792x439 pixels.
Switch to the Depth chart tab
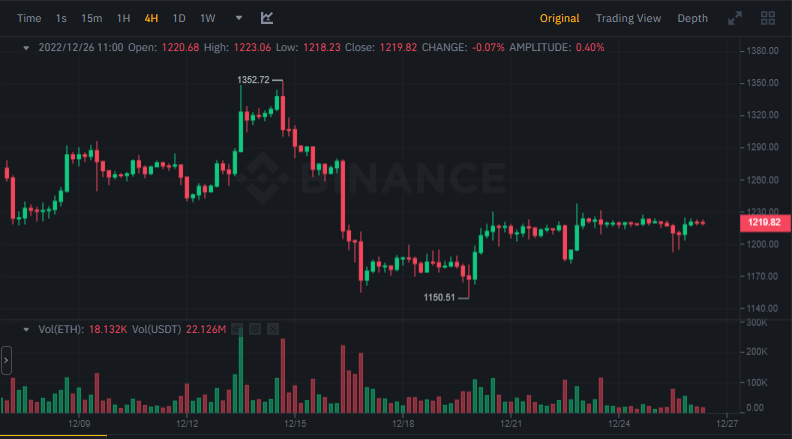[x=692, y=18]
